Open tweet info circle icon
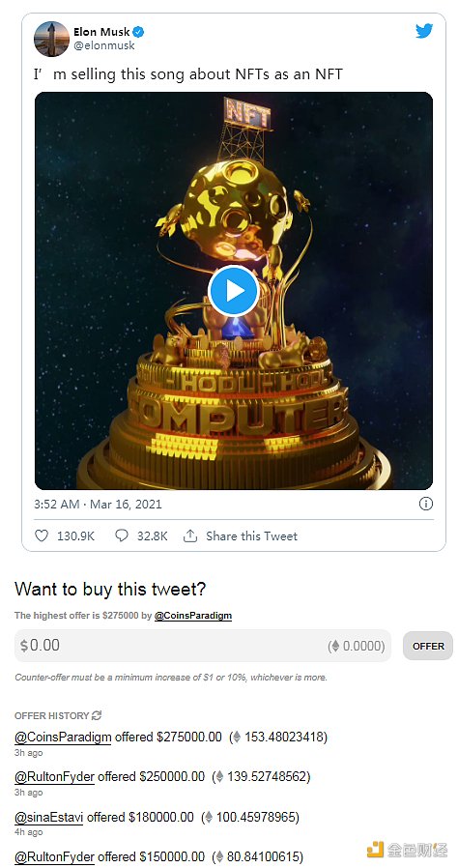The height and width of the screenshot is (868, 458). pyautogui.click(x=426, y=504)
